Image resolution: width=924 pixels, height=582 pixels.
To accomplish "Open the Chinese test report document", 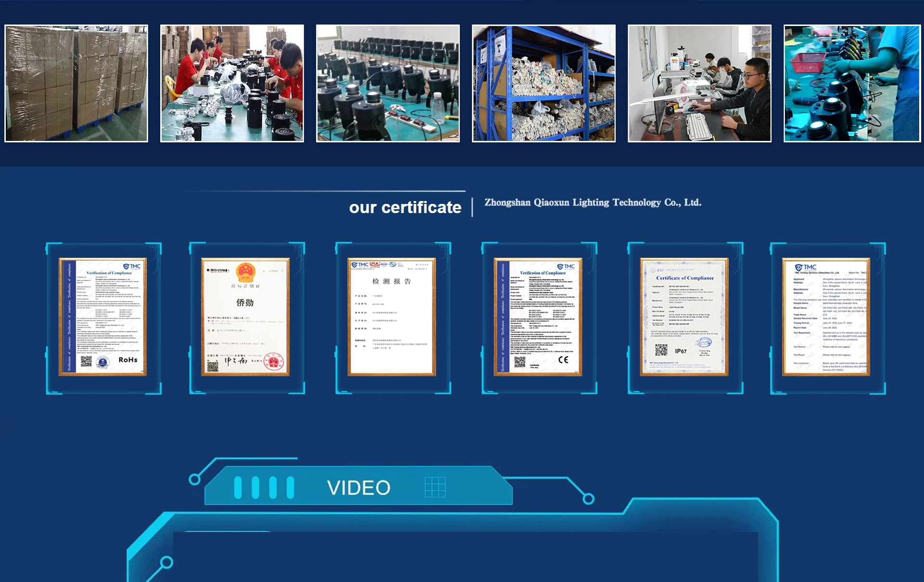I will pyautogui.click(x=392, y=317).
